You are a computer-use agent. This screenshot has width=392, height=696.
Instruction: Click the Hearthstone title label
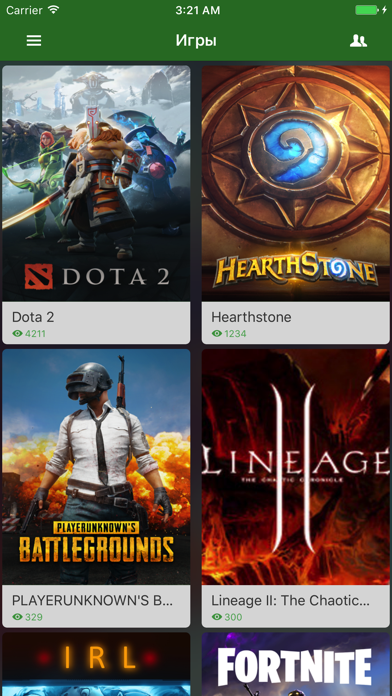pos(251,317)
